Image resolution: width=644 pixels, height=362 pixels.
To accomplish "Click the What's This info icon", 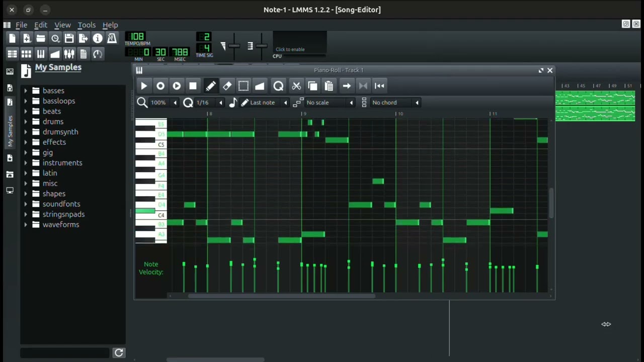I will coord(98,38).
